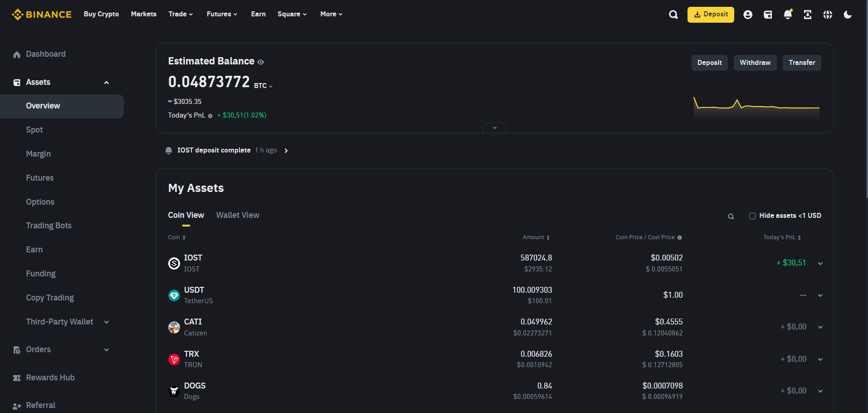Open the language globe icon
Image resolution: width=868 pixels, height=413 pixels.
[828, 15]
